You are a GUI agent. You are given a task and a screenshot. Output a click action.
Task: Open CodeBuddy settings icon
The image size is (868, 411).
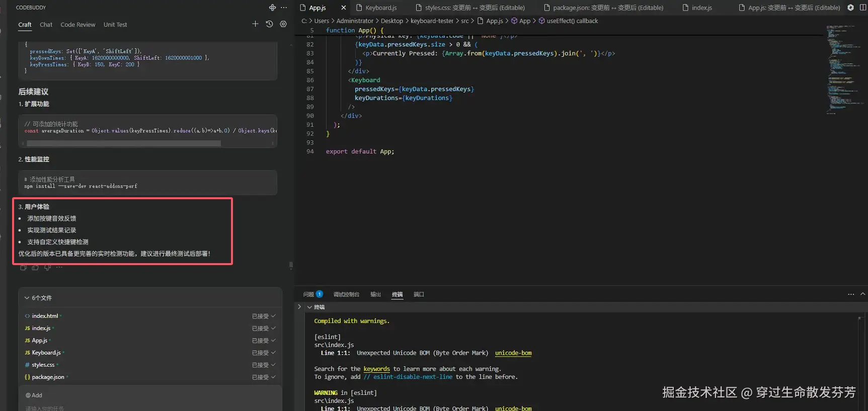click(283, 24)
